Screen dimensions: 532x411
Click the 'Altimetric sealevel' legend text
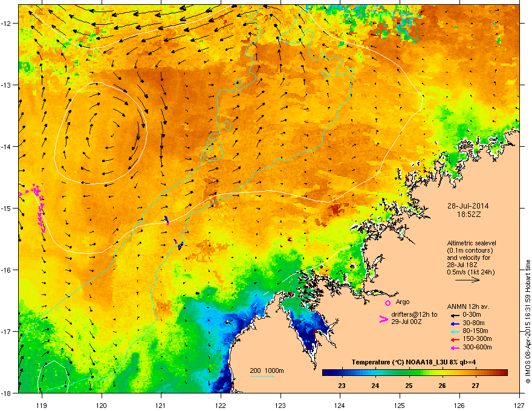click(x=472, y=243)
